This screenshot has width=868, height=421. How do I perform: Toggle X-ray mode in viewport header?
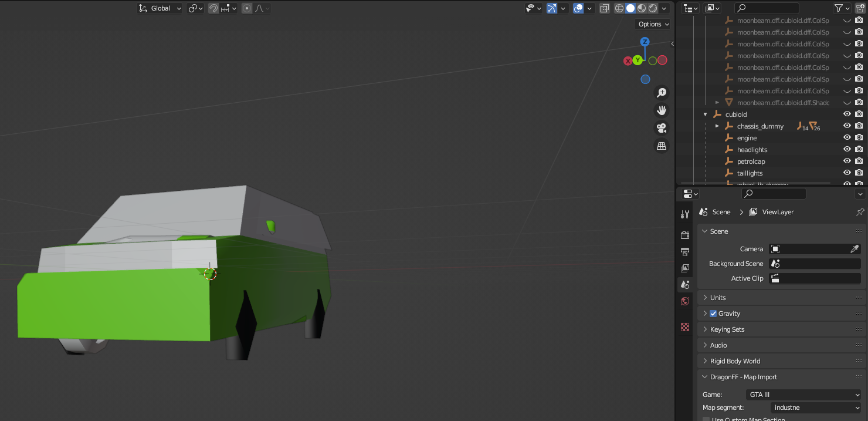point(605,8)
